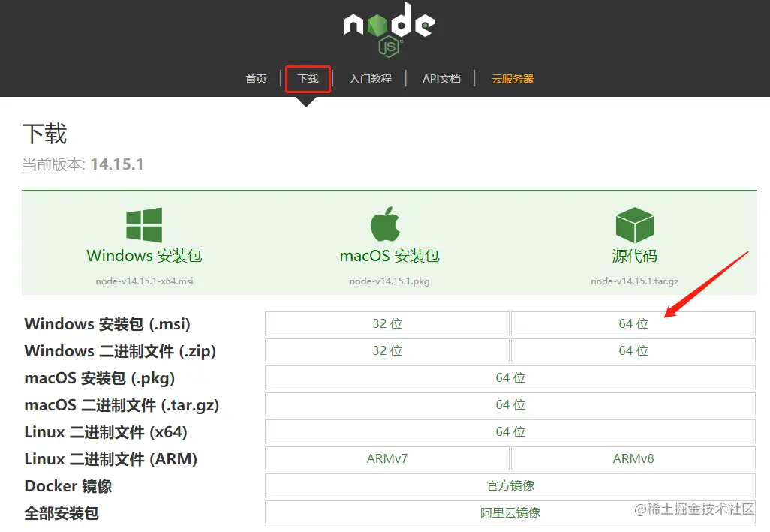This screenshot has width=770, height=532.
Task: Click the Windows 二进制文件 (.zip) row label
Action: click(x=120, y=351)
